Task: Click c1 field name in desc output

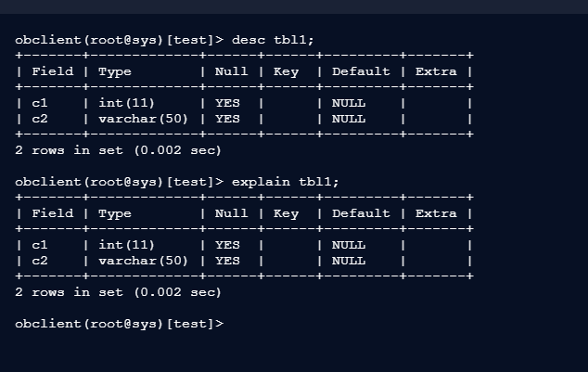Action: pos(40,103)
